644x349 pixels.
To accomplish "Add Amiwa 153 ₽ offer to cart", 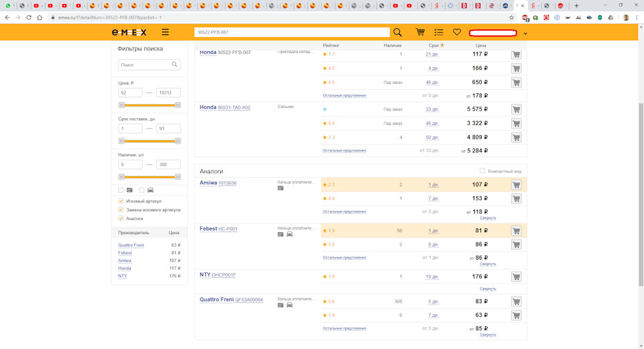I will [x=517, y=199].
